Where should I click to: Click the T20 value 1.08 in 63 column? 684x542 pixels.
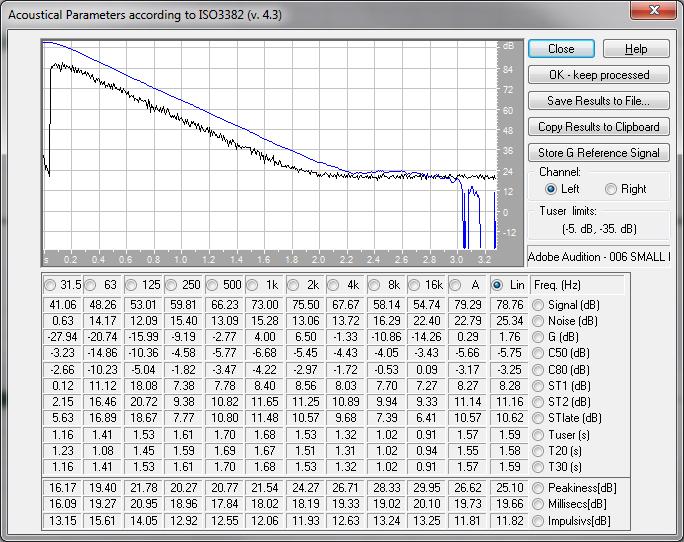click(103, 450)
